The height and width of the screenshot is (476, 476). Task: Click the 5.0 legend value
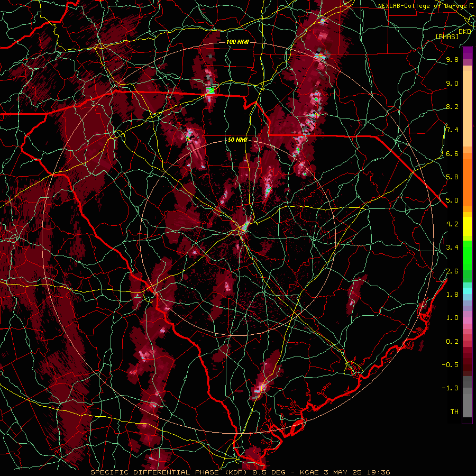click(452, 200)
